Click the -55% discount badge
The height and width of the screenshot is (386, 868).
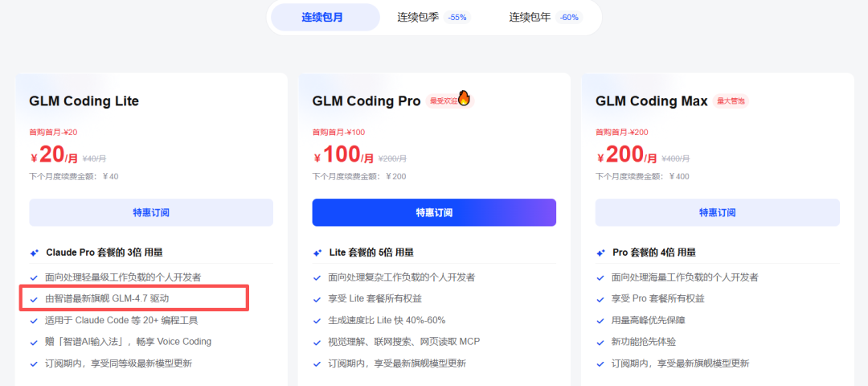pyautogui.click(x=457, y=18)
